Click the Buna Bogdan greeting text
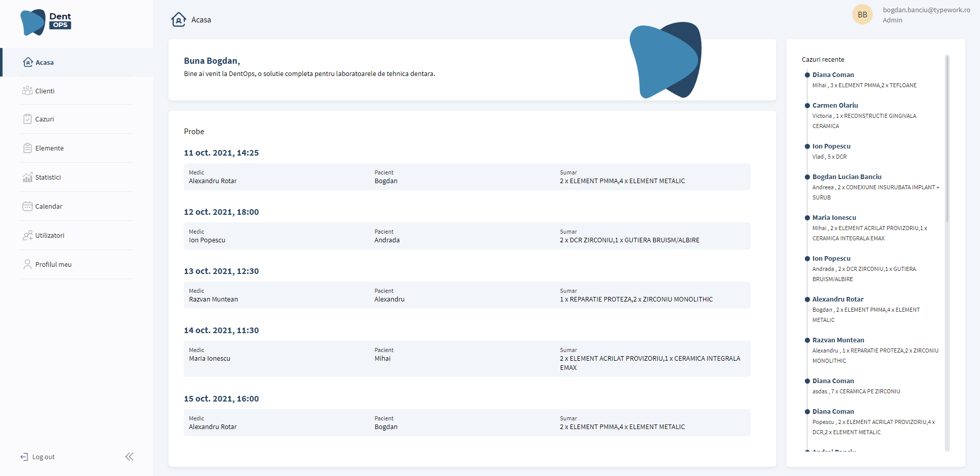Image resolution: width=980 pixels, height=476 pixels. click(212, 61)
